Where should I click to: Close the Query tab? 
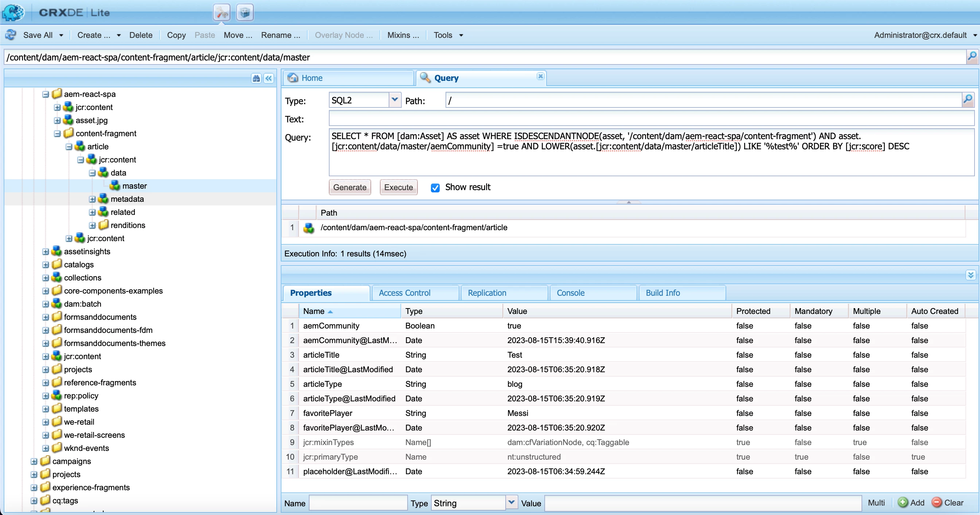(540, 76)
